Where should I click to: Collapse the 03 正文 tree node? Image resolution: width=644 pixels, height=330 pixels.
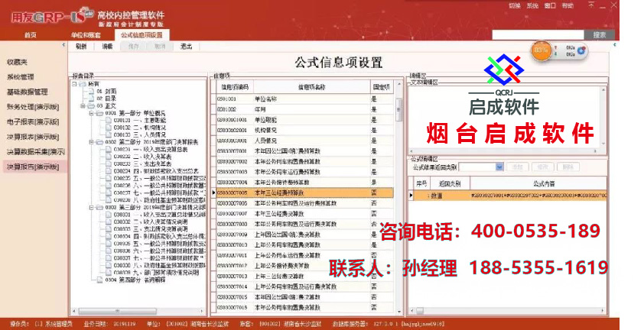click(x=83, y=106)
